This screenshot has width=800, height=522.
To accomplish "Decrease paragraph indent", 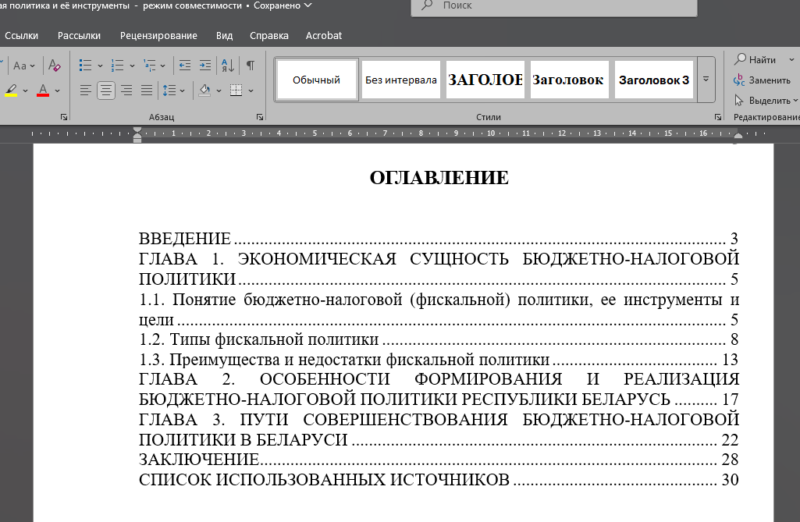I will (x=184, y=65).
